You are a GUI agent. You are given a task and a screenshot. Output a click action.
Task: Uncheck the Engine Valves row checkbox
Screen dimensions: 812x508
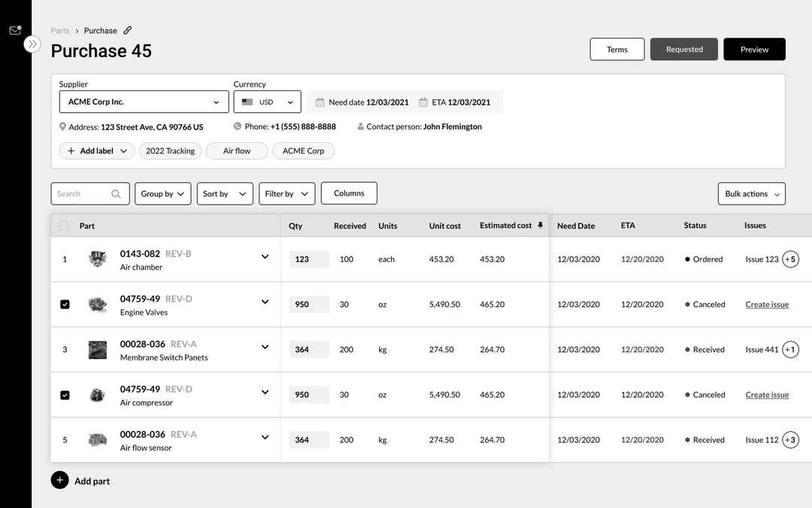point(65,304)
